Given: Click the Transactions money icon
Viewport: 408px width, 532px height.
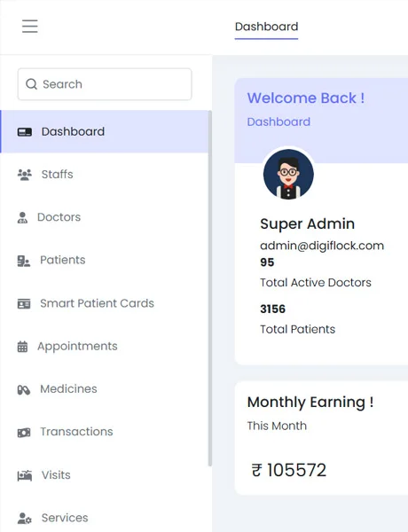Looking at the screenshot, I should pos(24,433).
